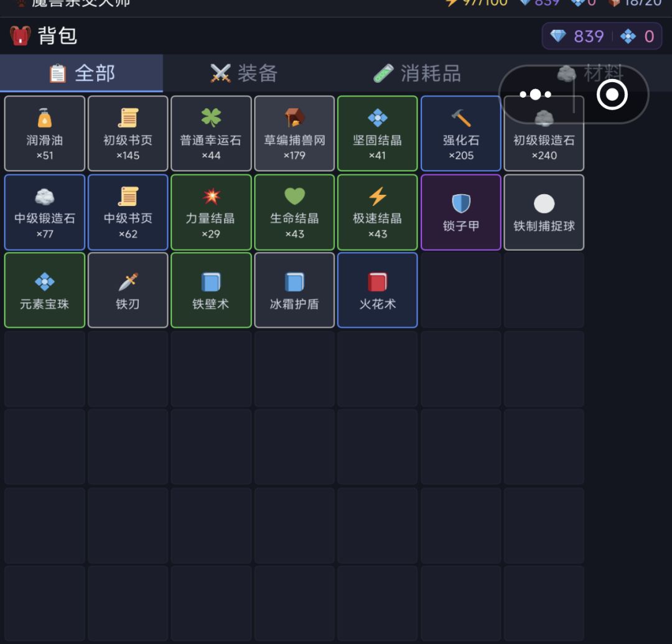The width and height of the screenshot is (672, 644).
Task: Select the 冰霜护盾 skill book
Action: tap(294, 290)
